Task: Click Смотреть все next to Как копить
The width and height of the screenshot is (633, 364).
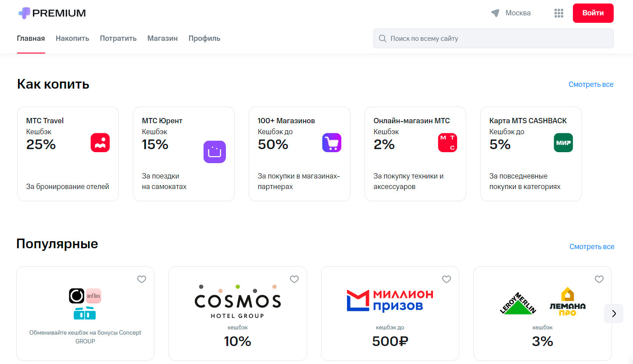Action: coord(591,85)
